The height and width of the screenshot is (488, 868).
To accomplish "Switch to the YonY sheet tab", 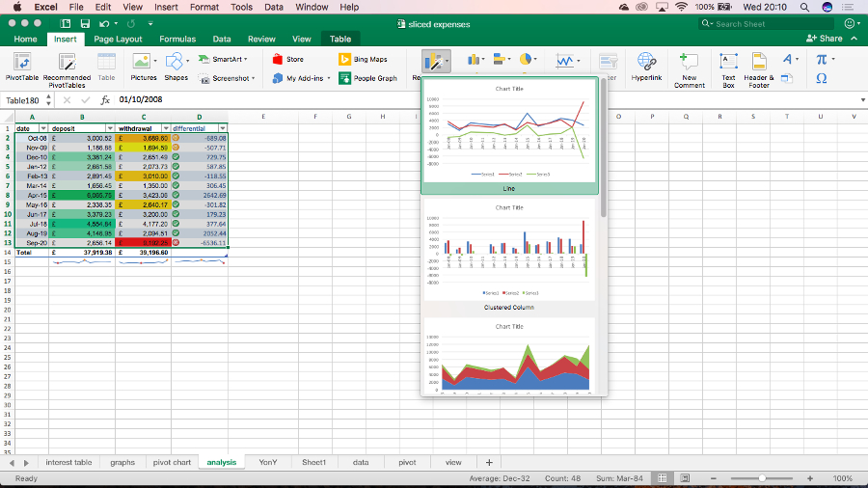I will point(268,463).
